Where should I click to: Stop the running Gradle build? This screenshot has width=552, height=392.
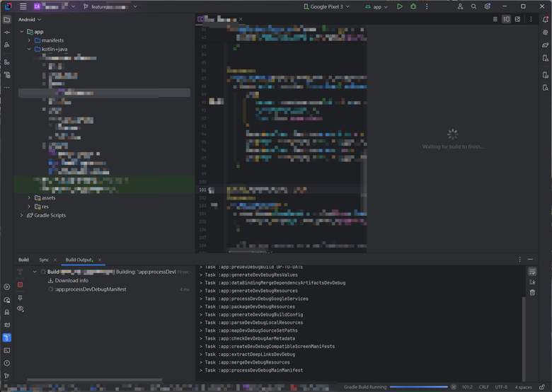click(20, 284)
